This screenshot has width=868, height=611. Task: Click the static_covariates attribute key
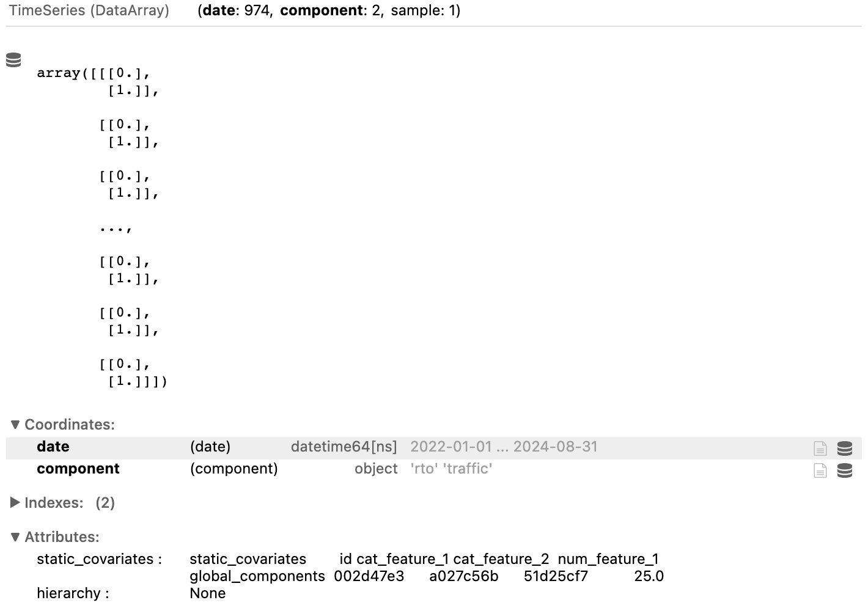coord(99,559)
